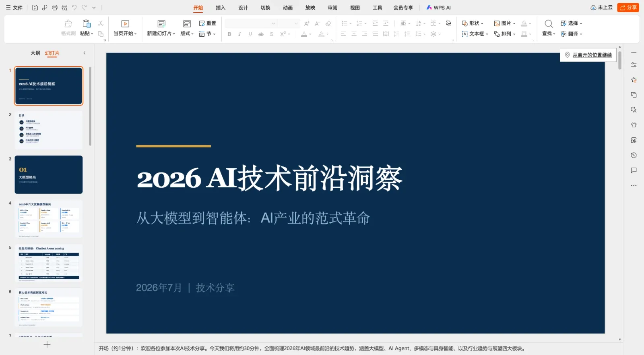Image resolution: width=644 pixels, height=355 pixels.
Task: Open the Shapes (形状) dropdown
Action: (473, 23)
